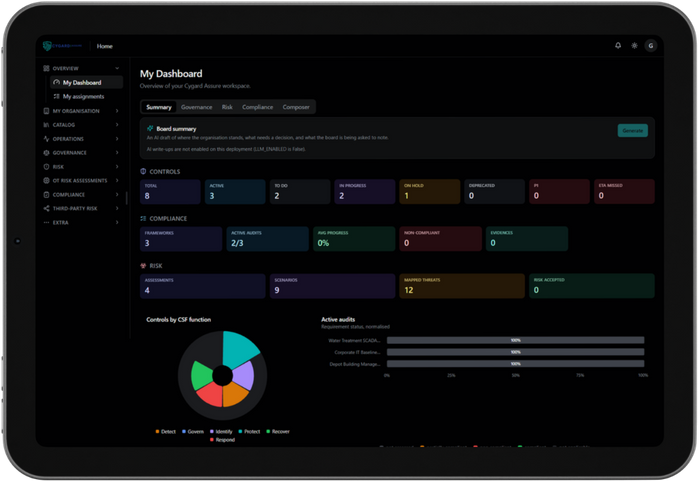Open the ETA Missed card
700x481 pixels.
(624, 192)
